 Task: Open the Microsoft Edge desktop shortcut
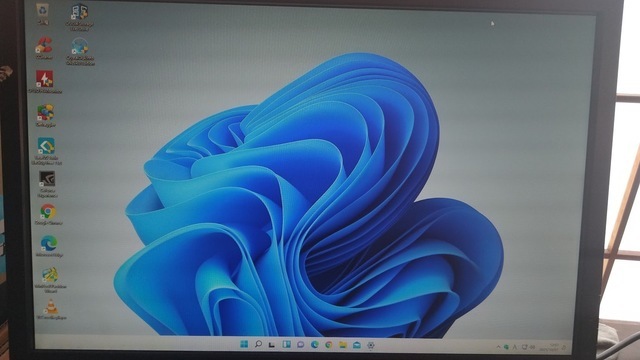pyautogui.click(x=49, y=246)
